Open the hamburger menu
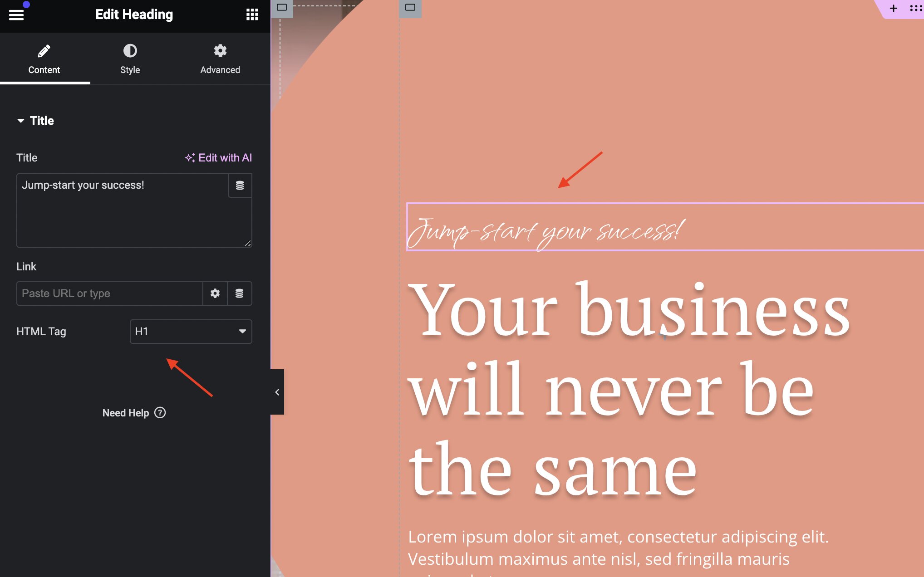 pos(16,15)
